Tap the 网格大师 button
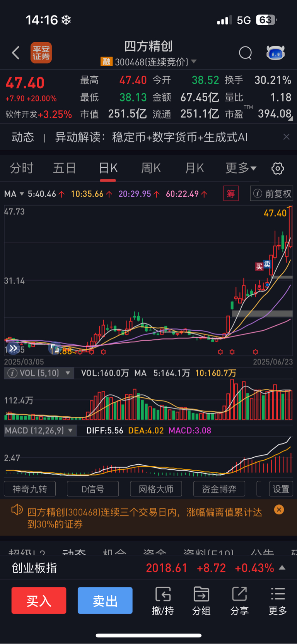Viewport: 297px width, 644px height. pyautogui.click(x=156, y=489)
